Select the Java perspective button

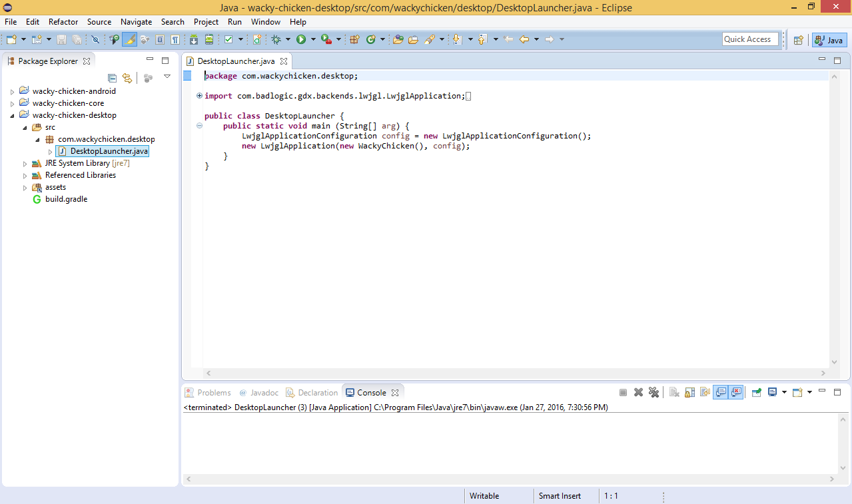[829, 40]
